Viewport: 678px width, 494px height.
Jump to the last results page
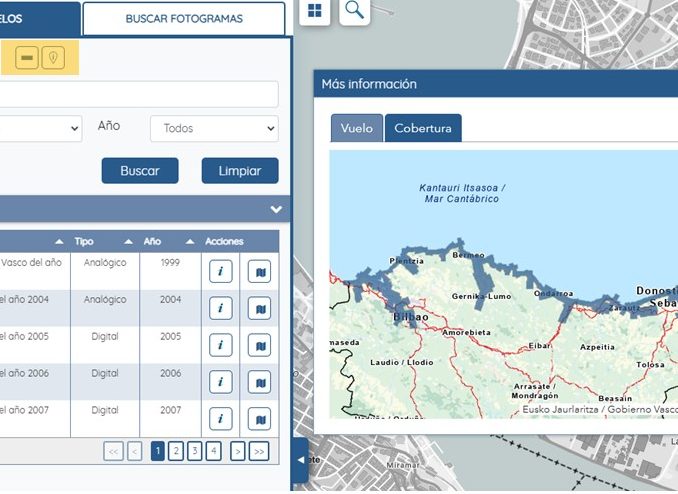tap(259, 451)
